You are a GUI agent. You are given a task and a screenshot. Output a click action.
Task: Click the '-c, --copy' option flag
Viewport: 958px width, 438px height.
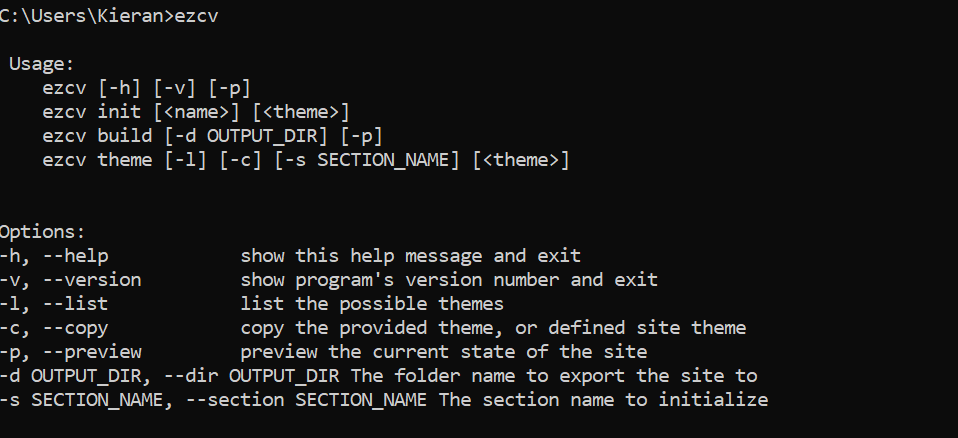coord(54,328)
